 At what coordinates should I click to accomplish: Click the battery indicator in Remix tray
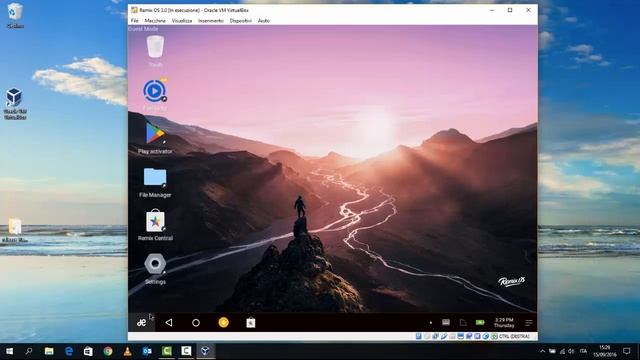480,322
